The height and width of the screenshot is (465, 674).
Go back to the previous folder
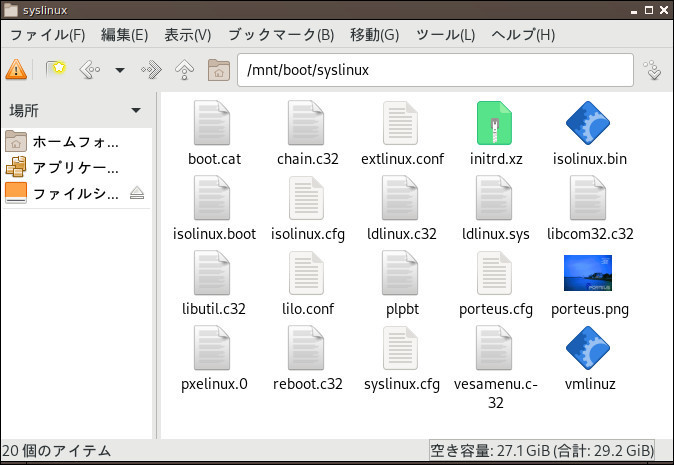90,70
